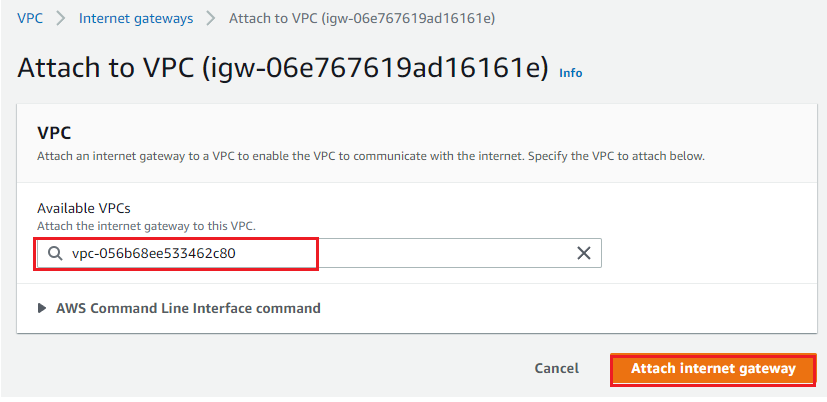Image resolution: width=827 pixels, height=402 pixels.
Task: Clear the selected VPC with the X icon
Action: tap(583, 253)
